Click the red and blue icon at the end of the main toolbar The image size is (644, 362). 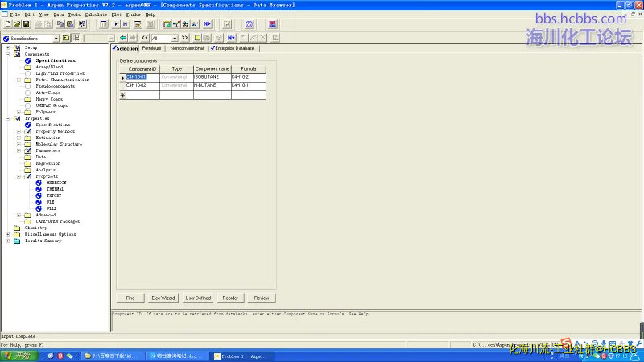tap(272, 24)
